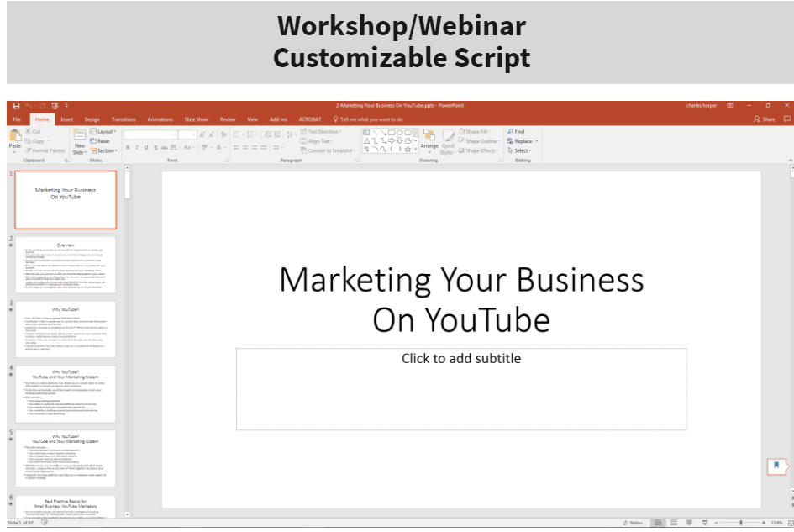Open the File tab
The image size is (794, 532).
click(17, 119)
